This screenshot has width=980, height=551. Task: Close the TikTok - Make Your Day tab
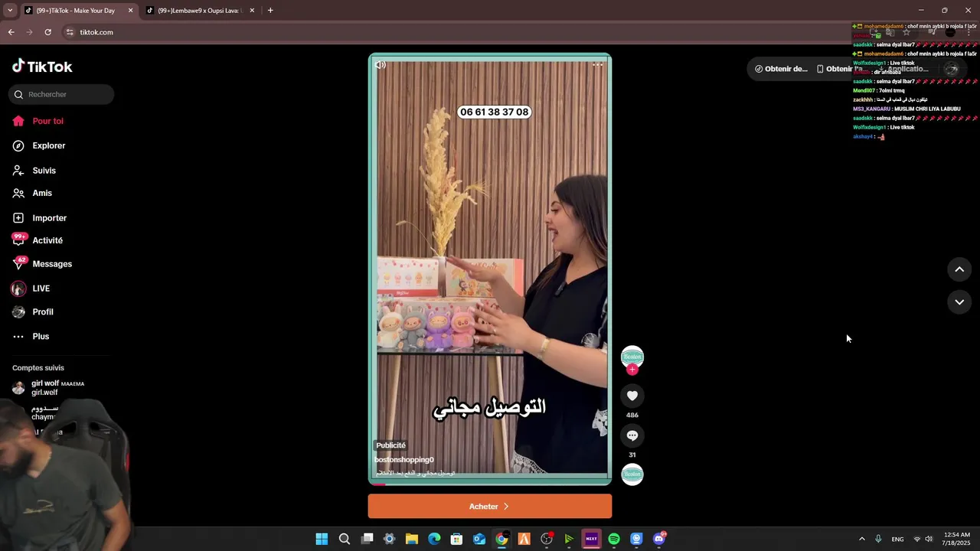pos(130,11)
